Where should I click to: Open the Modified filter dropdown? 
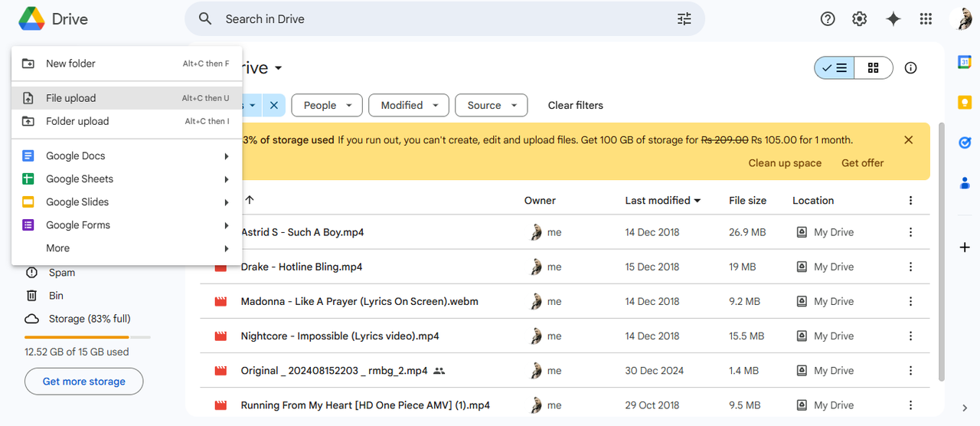[x=409, y=106]
